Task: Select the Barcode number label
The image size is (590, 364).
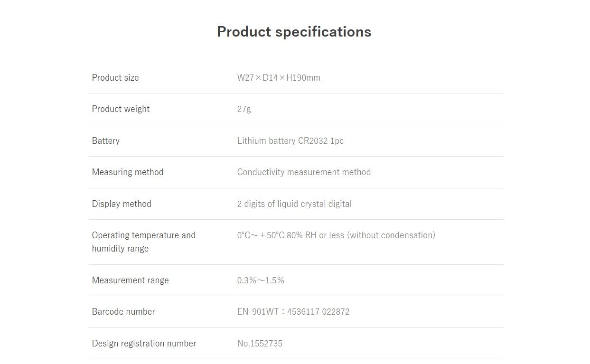Action: click(x=123, y=312)
